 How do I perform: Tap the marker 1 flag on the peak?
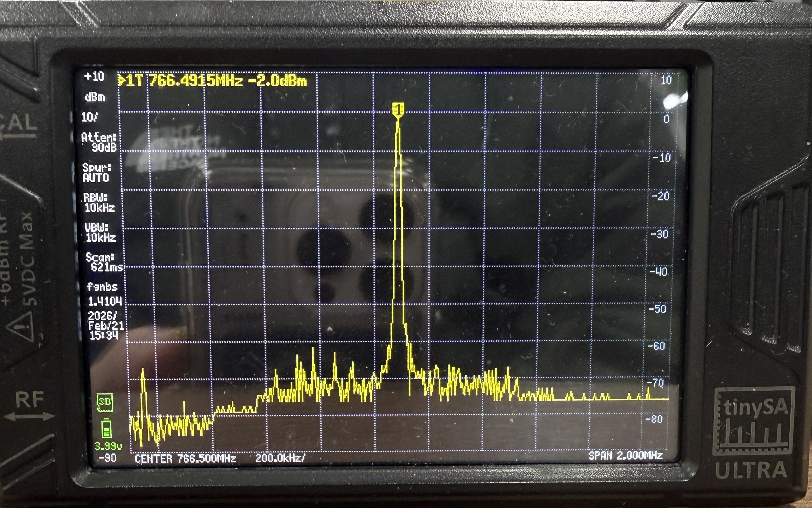pyautogui.click(x=398, y=110)
